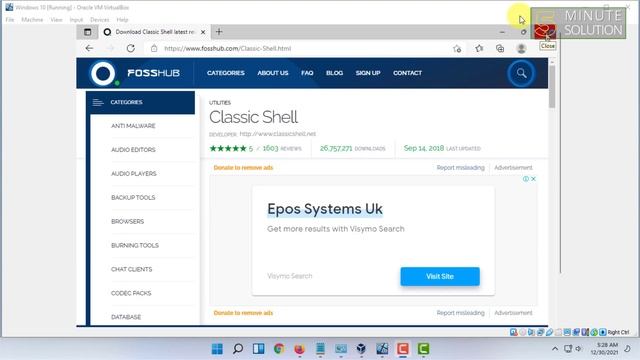Open the Favorites list icon
The width and height of the screenshot is (640, 360).
click(x=479, y=49)
